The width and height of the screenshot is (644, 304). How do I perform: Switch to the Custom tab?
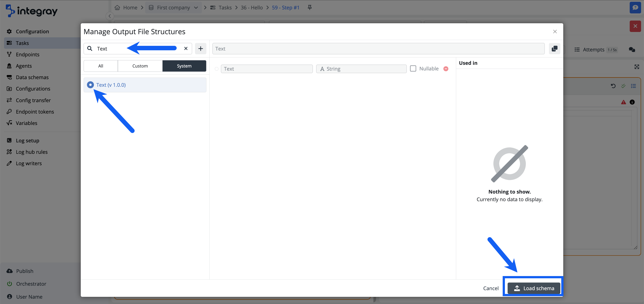point(140,66)
